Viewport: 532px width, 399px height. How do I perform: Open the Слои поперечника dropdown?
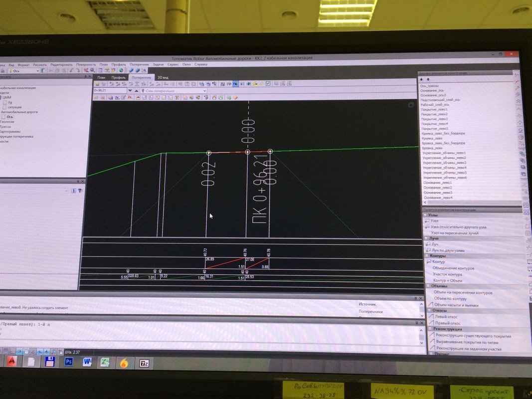click(174, 91)
